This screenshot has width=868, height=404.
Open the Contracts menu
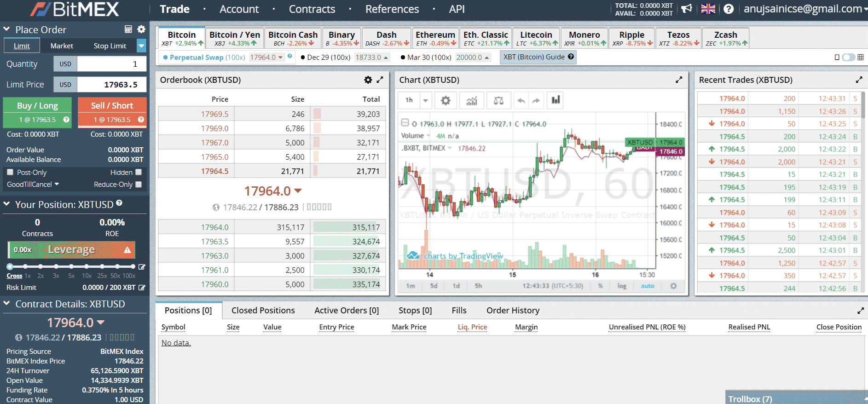tap(312, 9)
